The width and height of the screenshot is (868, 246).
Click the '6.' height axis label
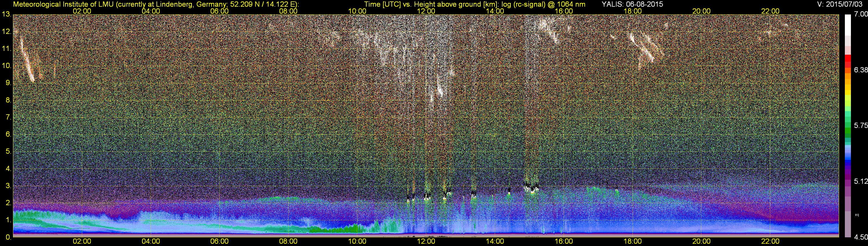[x=8, y=135]
